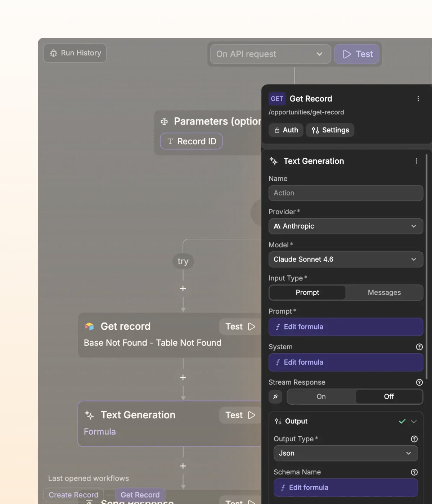Select the Text Generation workflow node
The width and height of the screenshot is (432, 504).
pos(170,424)
